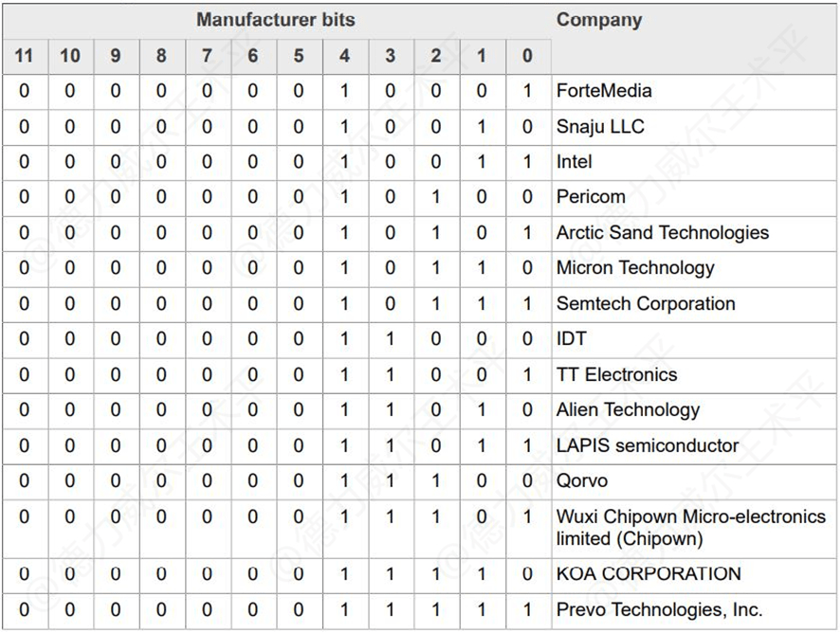Select the bit 4 column header

coord(344,56)
